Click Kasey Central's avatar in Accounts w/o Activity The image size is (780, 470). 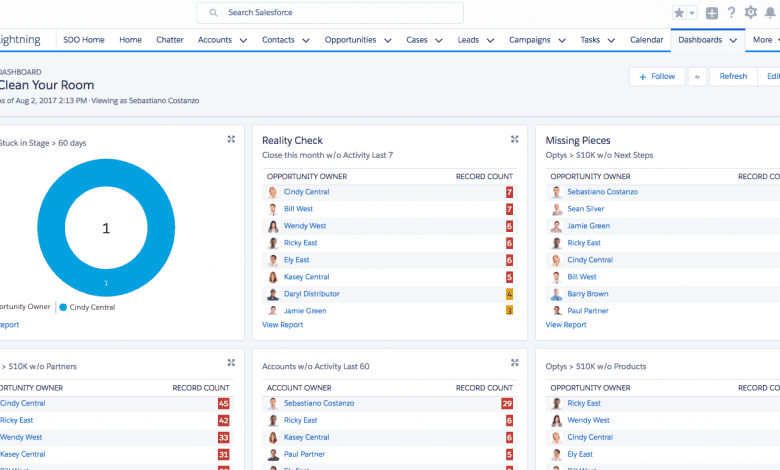coord(273,438)
